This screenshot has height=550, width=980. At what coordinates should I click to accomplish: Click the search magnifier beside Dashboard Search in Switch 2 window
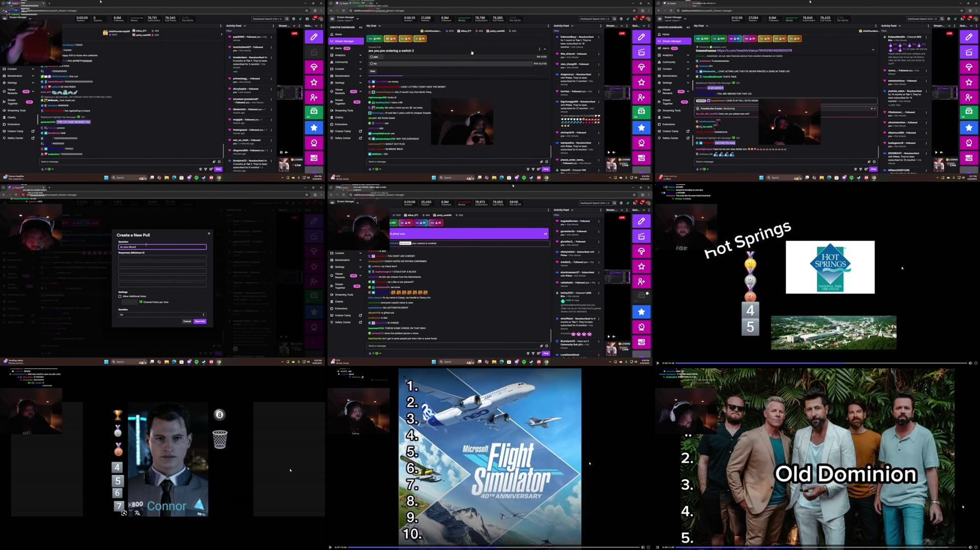point(615,19)
